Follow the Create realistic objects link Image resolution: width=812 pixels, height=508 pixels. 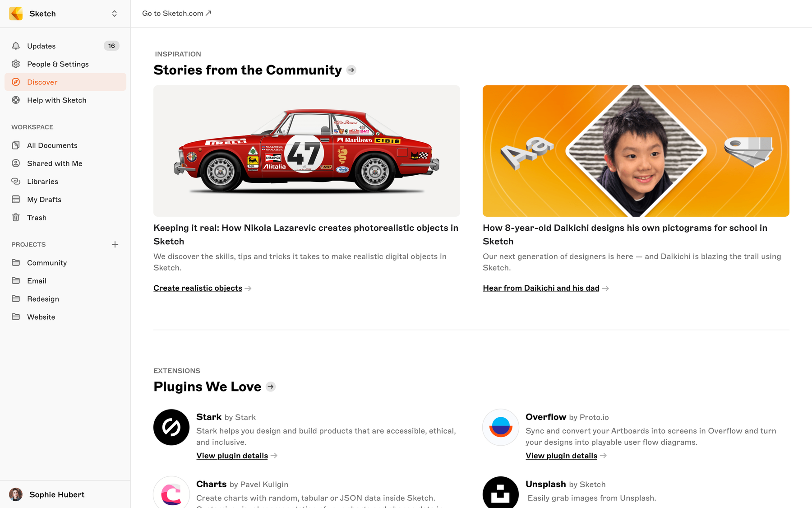click(198, 288)
